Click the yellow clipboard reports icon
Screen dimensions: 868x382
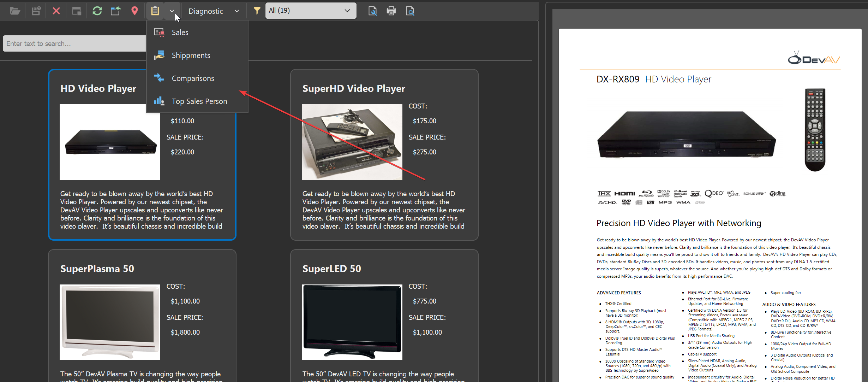point(155,11)
